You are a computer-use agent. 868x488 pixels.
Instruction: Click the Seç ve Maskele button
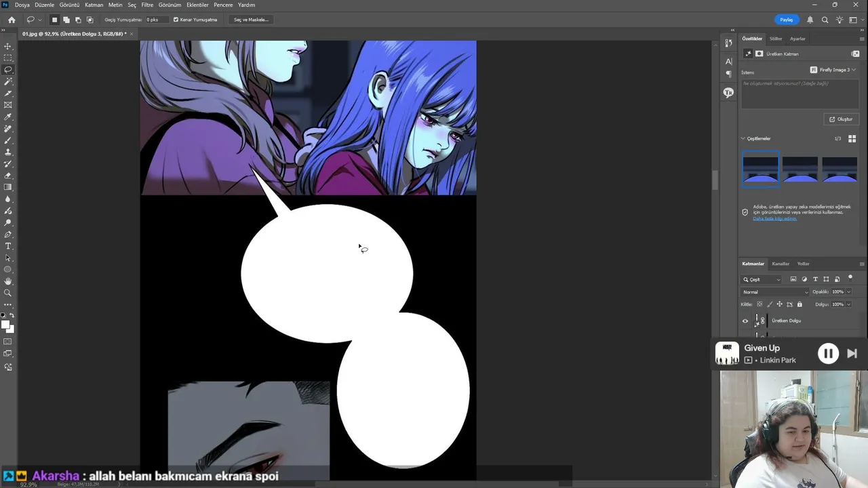252,20
